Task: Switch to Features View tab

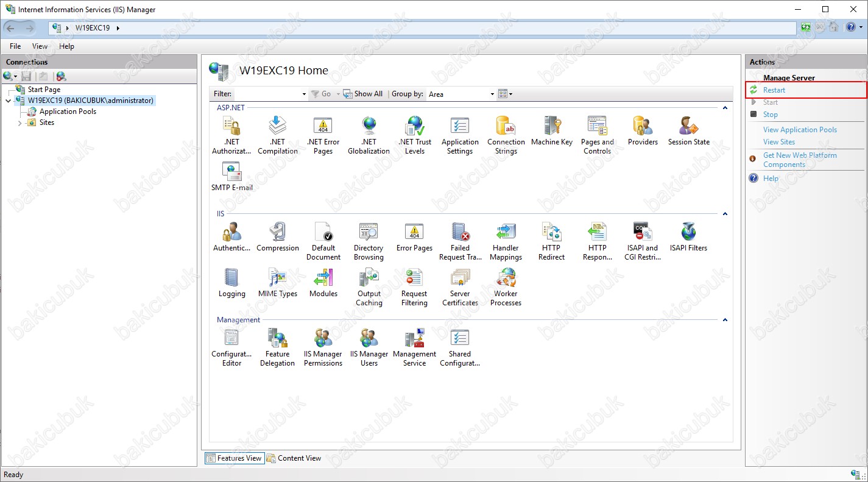Action: 234,458
